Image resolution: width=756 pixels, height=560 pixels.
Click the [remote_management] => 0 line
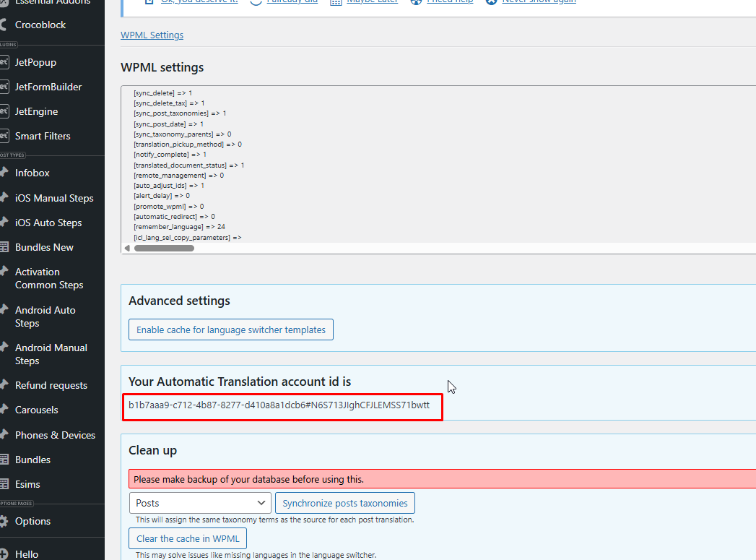[179, 176]
